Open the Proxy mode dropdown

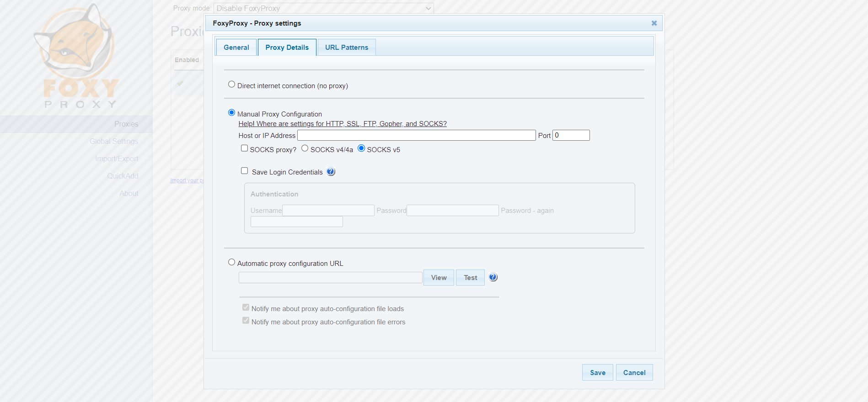(x=324, y=8)
